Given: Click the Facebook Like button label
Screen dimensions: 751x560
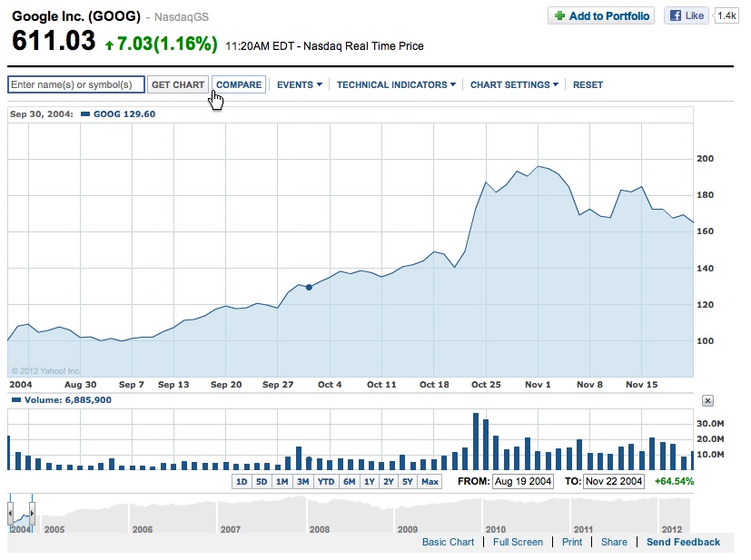Looking at the screenshot, I should point(694,15).
